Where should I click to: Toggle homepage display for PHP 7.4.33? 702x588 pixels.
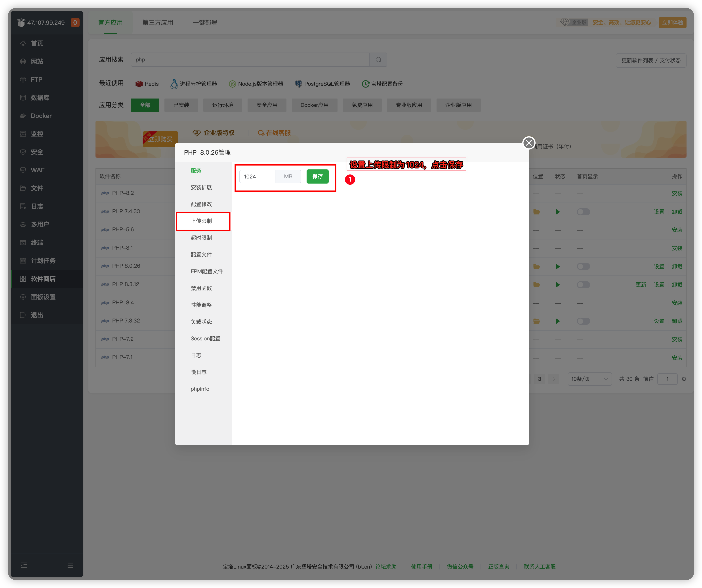pos(583,212)
